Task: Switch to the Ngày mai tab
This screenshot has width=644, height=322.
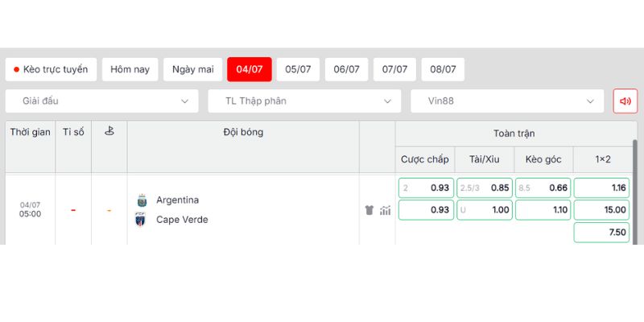Action: (x=192, y=69)
